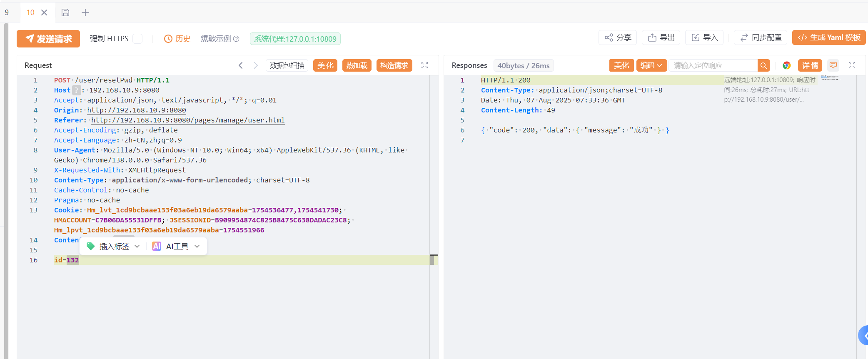The height and width of the screenshot is (359, 868).
Task: Click the 同步配置 sync config button
Action: click(761, 37)
